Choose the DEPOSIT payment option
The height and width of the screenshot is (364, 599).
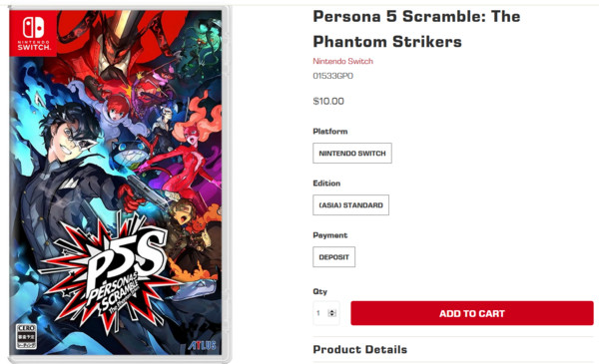(x=333, y=256)
